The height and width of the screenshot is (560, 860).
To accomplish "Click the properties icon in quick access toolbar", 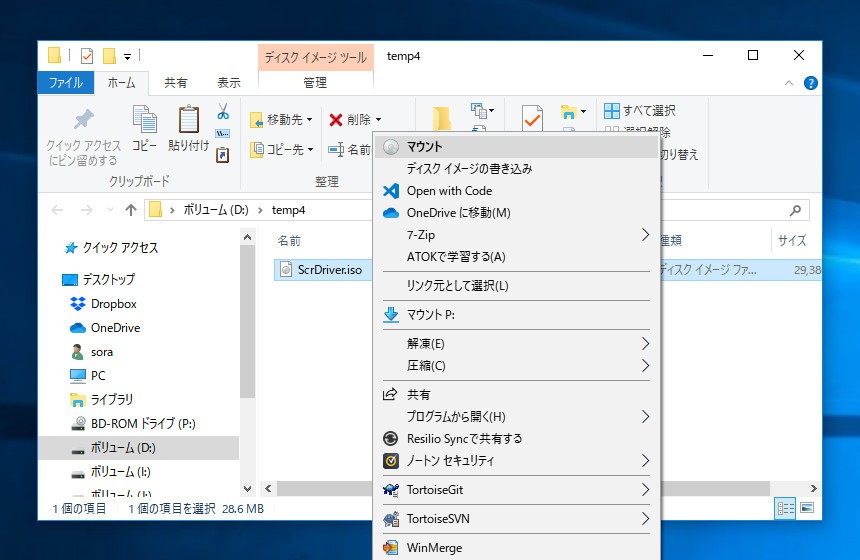I will tap(87, 56).
